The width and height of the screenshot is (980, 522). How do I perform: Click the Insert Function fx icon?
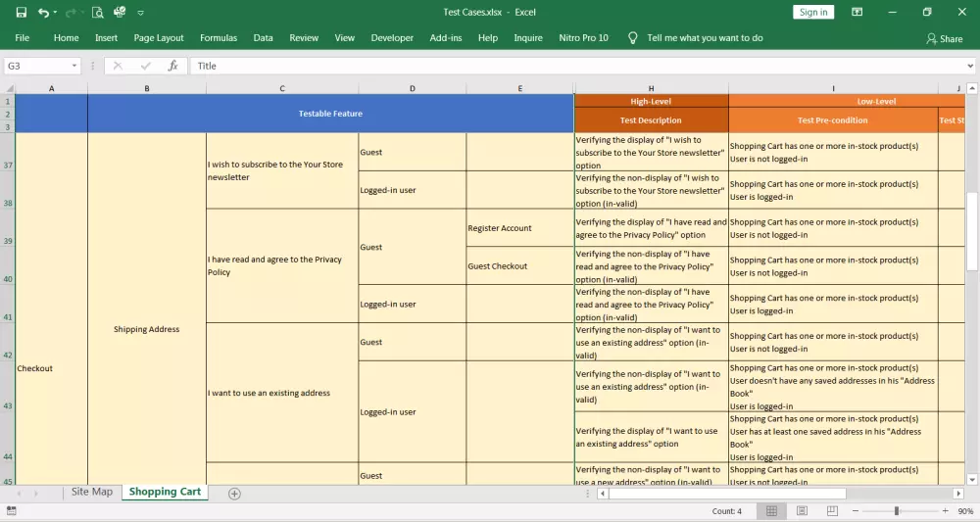click(x=172, y=66)
